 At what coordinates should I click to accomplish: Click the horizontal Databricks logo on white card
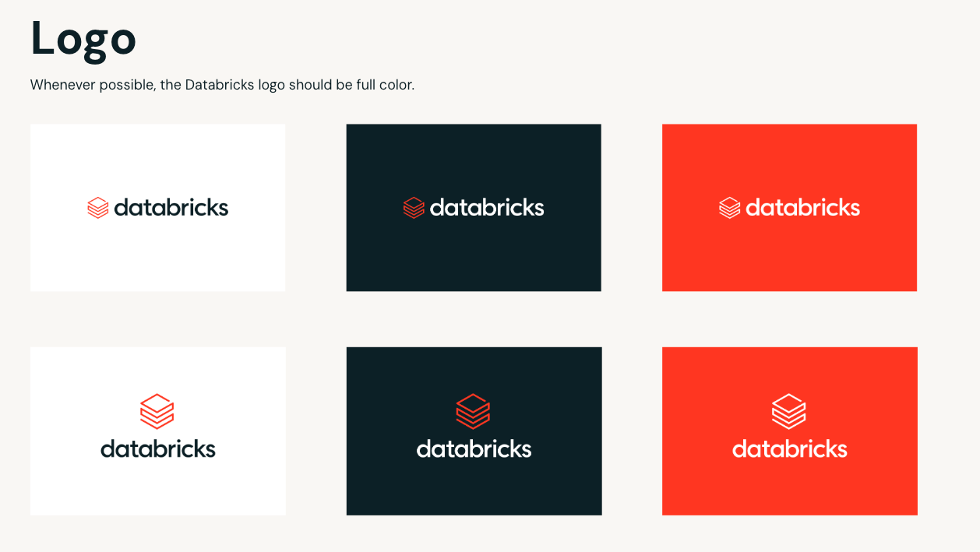click(x=158, y=208)
